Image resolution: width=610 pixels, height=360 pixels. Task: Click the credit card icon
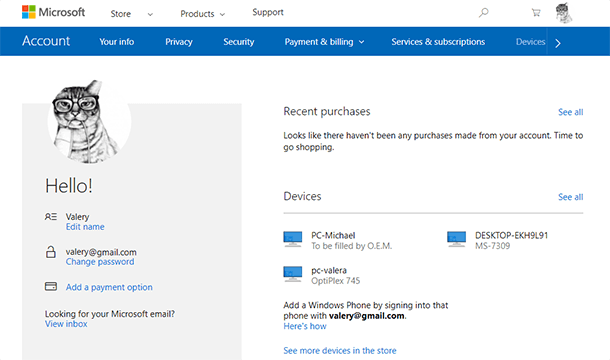(51, 286)
